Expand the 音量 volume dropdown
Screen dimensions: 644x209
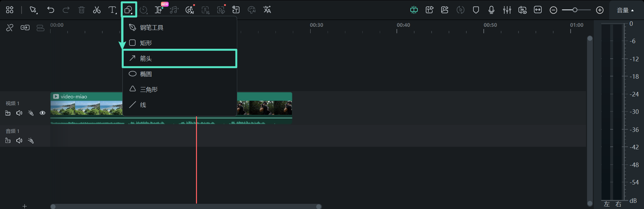coord(625,10)
